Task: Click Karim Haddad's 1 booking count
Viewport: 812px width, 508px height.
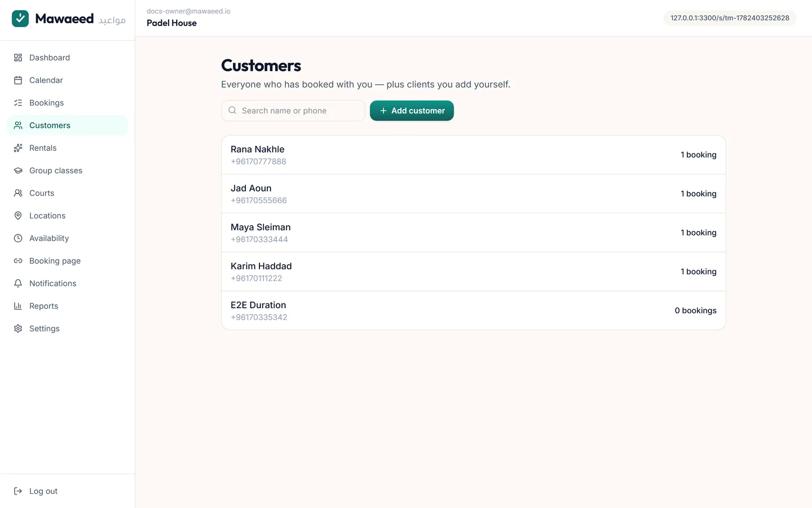Action: pos(699,271)
